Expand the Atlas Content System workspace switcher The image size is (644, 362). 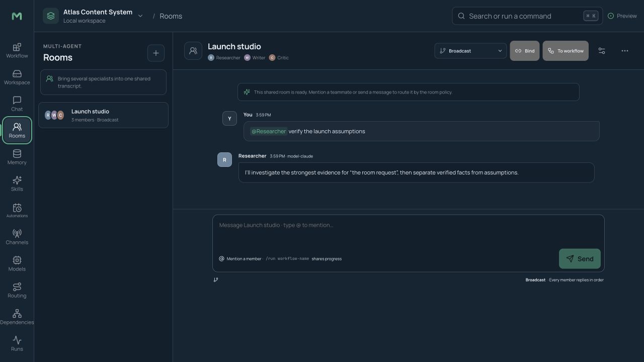tap(140, 16)
